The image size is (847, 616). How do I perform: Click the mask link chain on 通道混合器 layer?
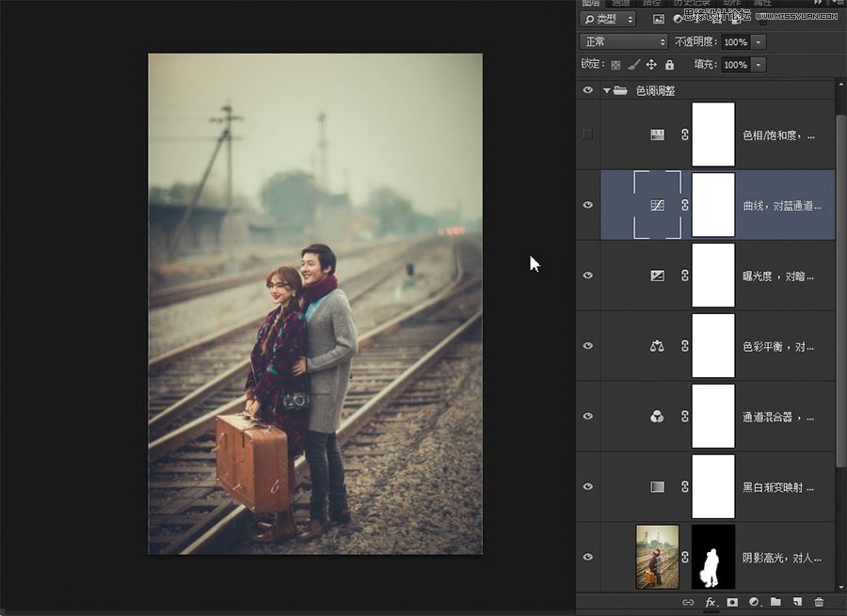[685, 417]
